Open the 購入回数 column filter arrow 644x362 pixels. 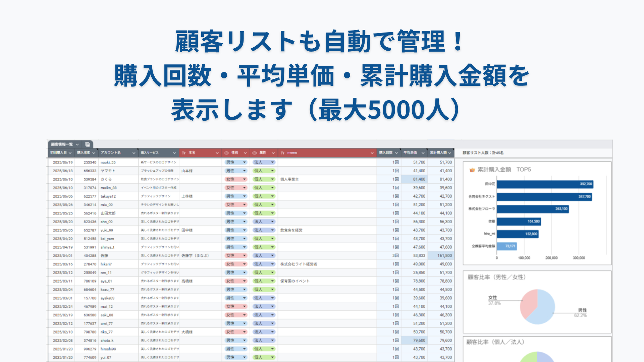point(396,153)
